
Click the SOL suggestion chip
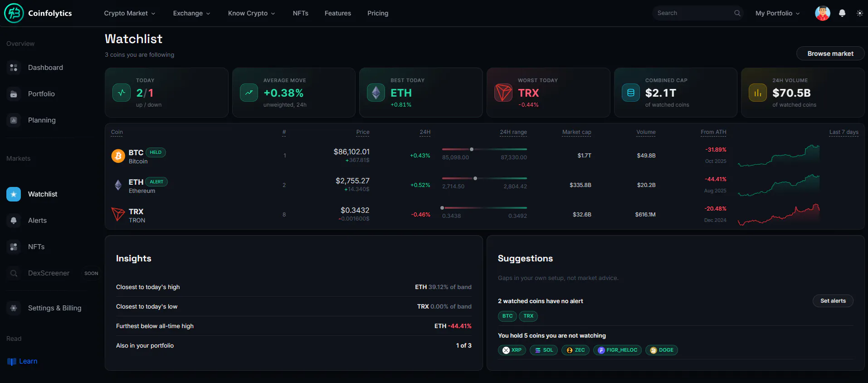click(x=544, y=350)
